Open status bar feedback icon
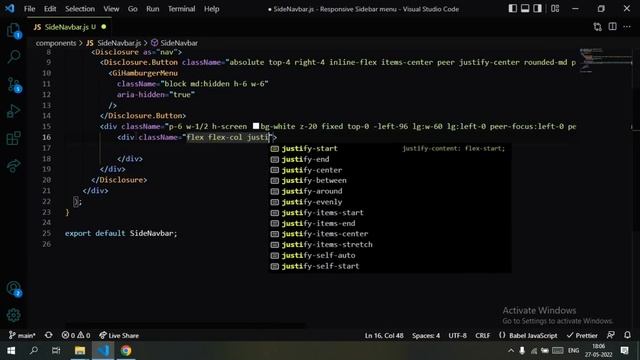 pos(611,335)
